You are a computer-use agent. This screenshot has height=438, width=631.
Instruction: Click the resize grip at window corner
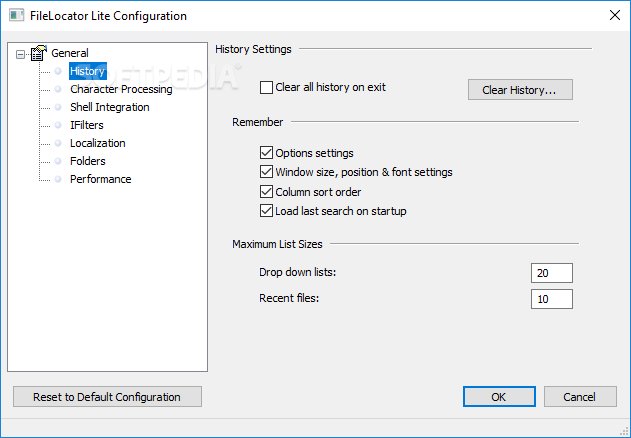[624, 431]
